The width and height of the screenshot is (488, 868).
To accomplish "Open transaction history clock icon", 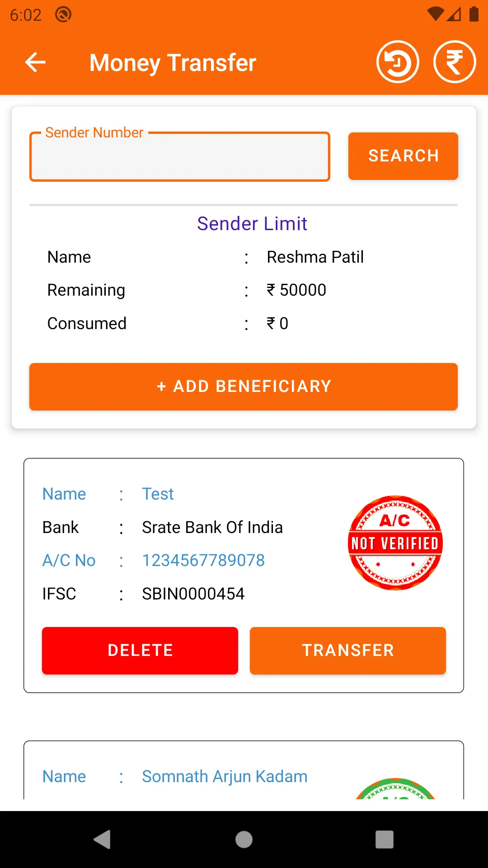I will 398,62.
